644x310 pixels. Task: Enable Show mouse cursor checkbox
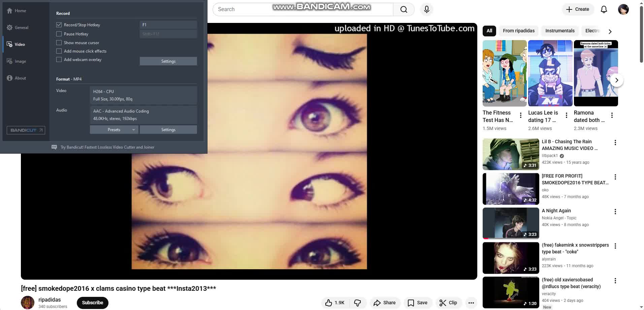pos(59,43)
